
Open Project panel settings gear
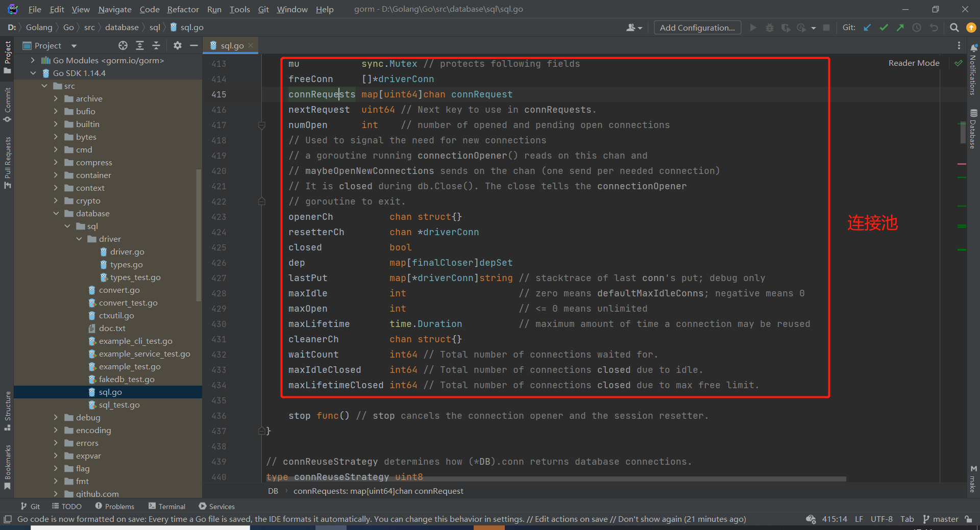click(177, 45)
